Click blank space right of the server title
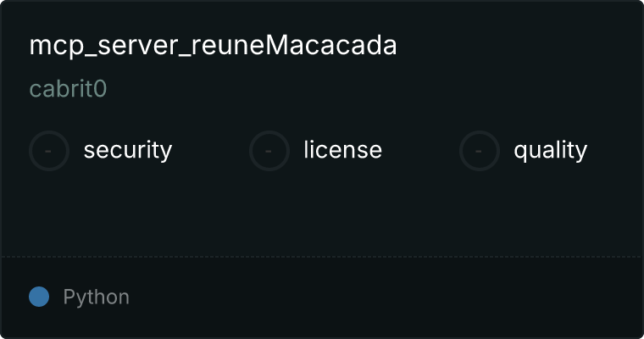 tap(518, 46)
